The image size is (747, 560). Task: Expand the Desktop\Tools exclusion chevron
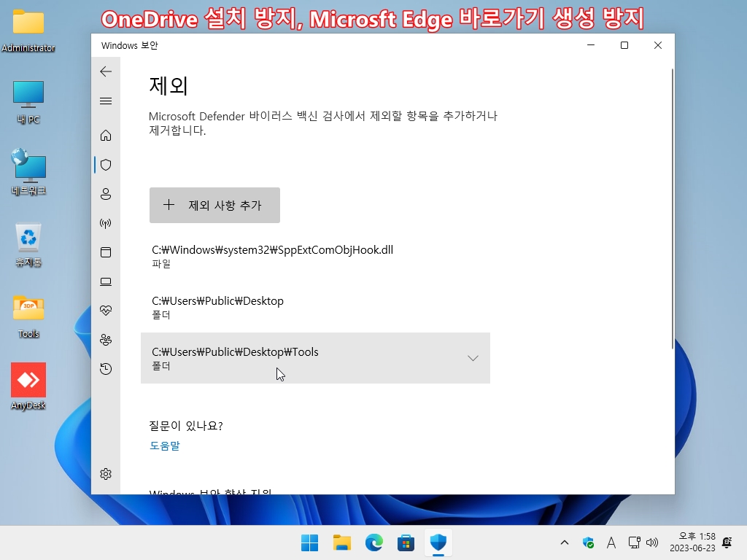473,358
